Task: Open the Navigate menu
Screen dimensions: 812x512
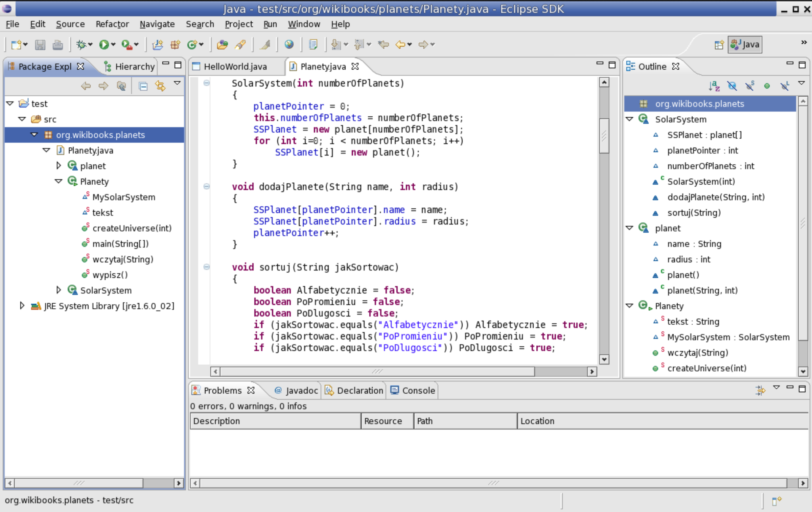Action: (157, 24)
